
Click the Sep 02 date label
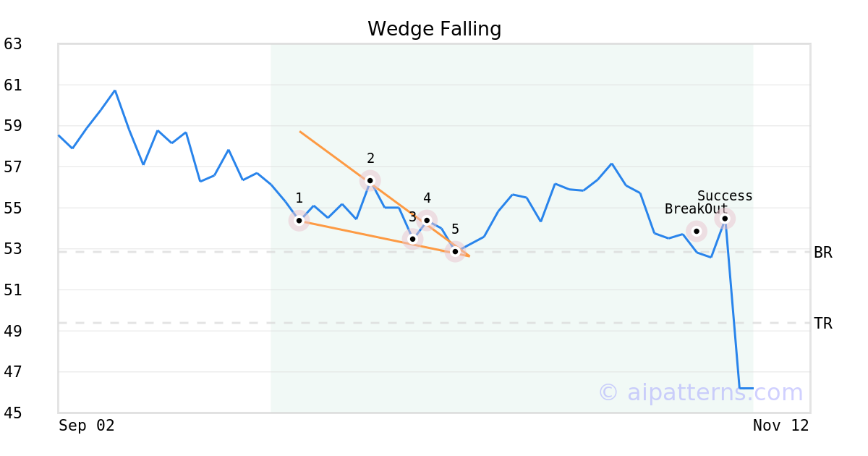pyautogui.click(x=86, y=426)
